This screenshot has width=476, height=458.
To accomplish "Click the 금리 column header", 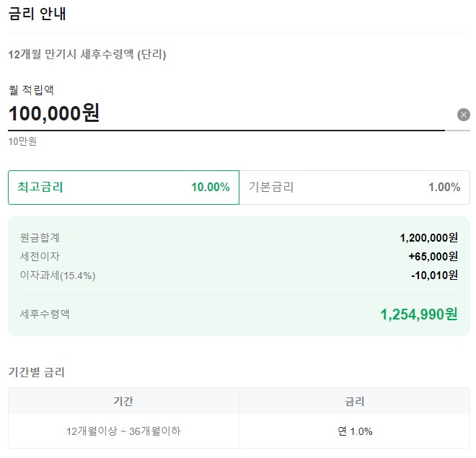I will coord(355,401).
